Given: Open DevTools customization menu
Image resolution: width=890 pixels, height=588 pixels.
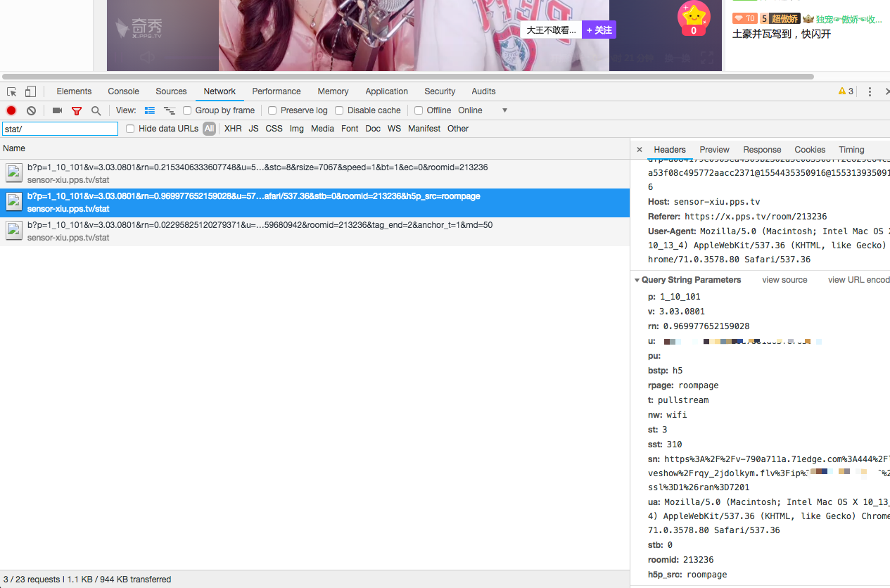Looking at the screenshot, I should tap(870, 91).
